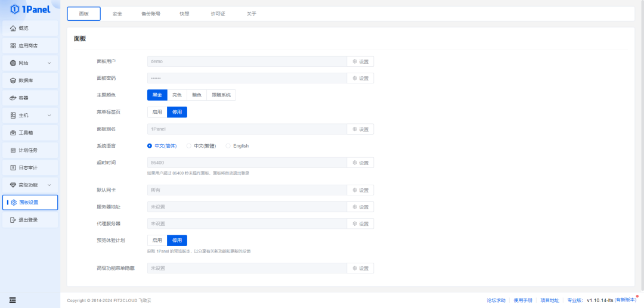
Task: Click 设置 gear for 默认网卡
Action: (361, 190)
